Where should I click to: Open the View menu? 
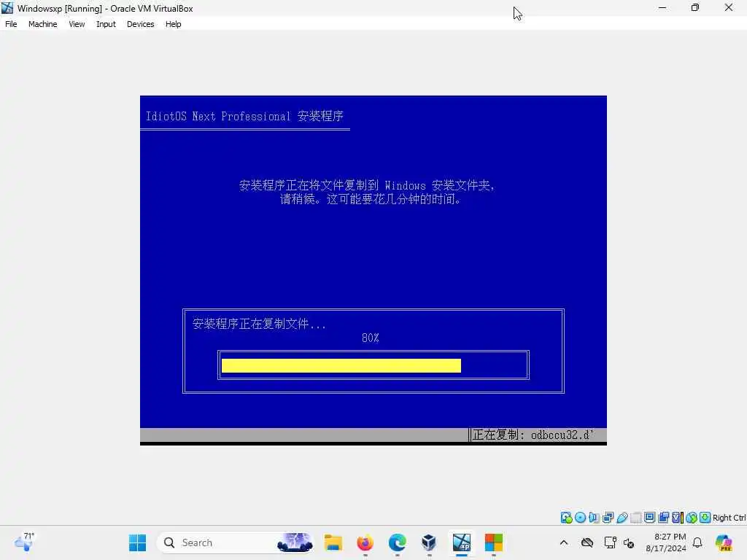coord(77,24)
